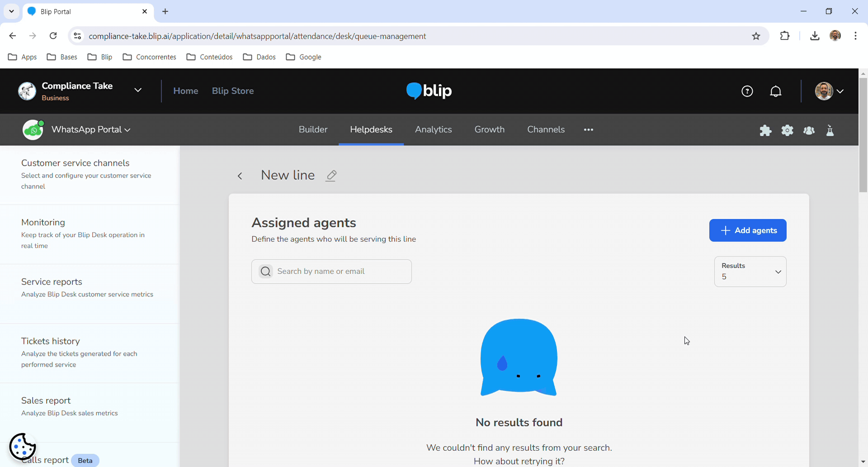Click the search magnifier icon
868x467 pixels.
pyautogui.click(x=266, y=272)
